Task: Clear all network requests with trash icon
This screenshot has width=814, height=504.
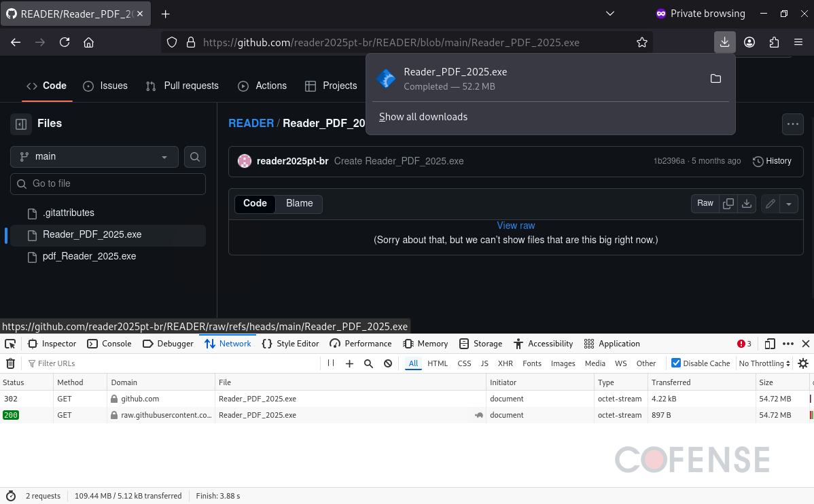Action: 10,363
